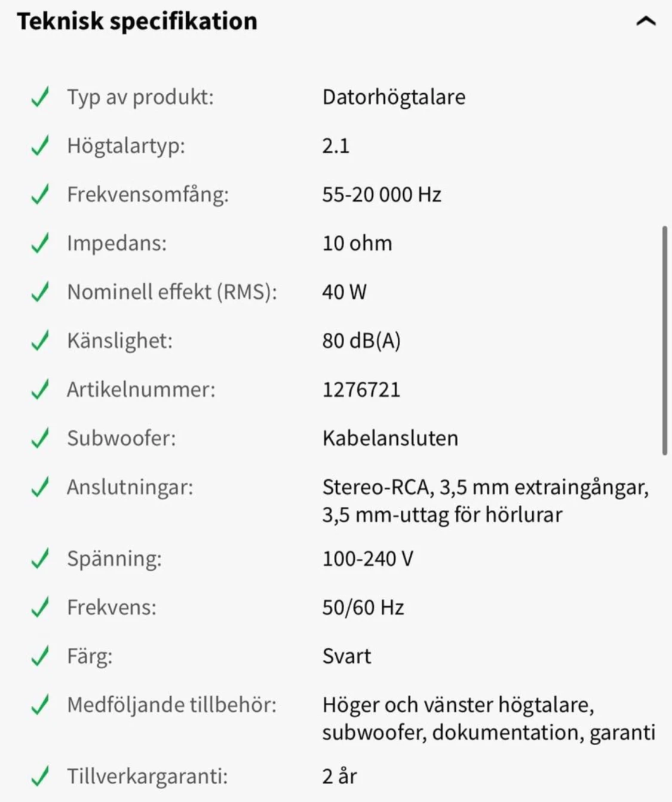Click the Teknisk specifikation heading
Viewport: 672px width, 802px height.
(137, 20)
